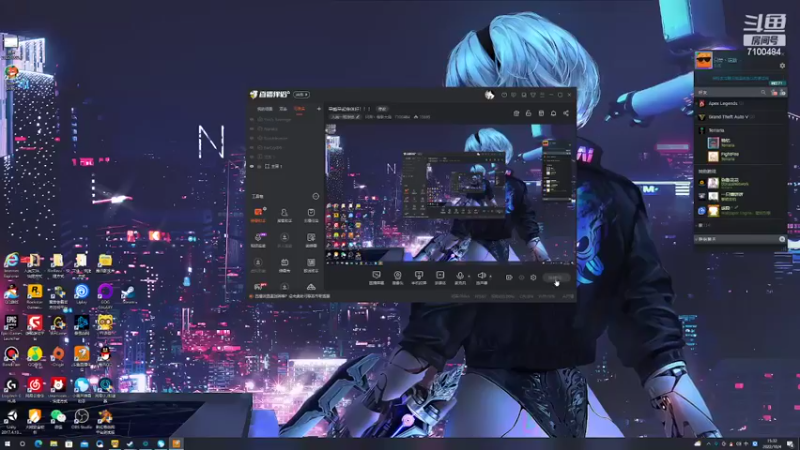Open Internet Explorer desktop shortcut

tap(11, 262)
